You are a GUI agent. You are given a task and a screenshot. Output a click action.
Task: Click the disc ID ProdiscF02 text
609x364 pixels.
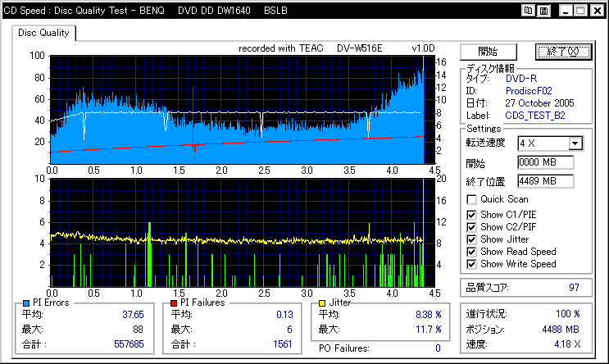pyautogui.click(x=529, y=91)
